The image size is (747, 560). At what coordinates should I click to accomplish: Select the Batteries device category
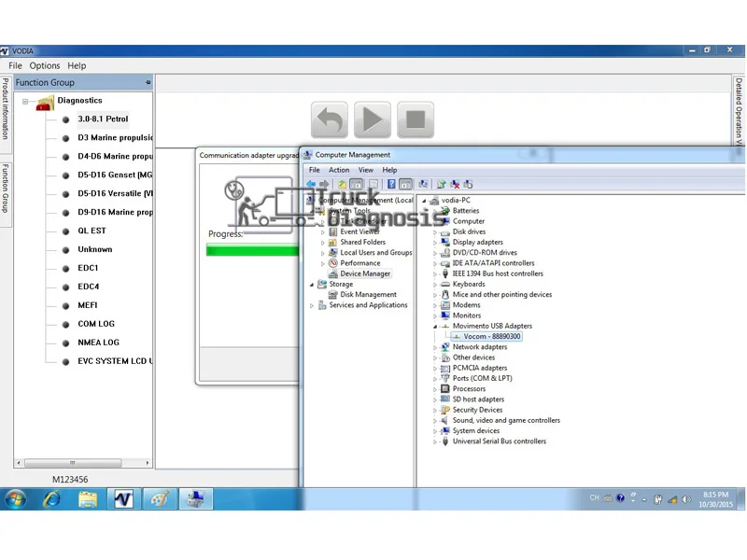tap(465, 211)
